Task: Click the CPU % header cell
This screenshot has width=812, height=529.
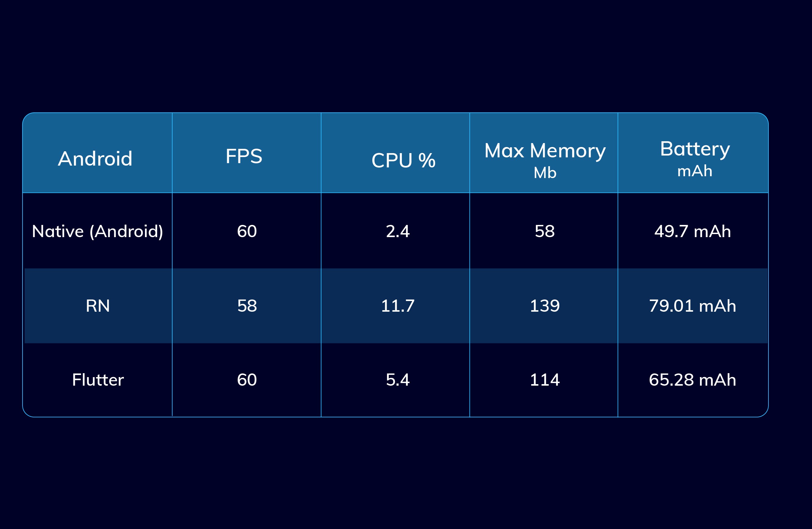Action: 403,160
